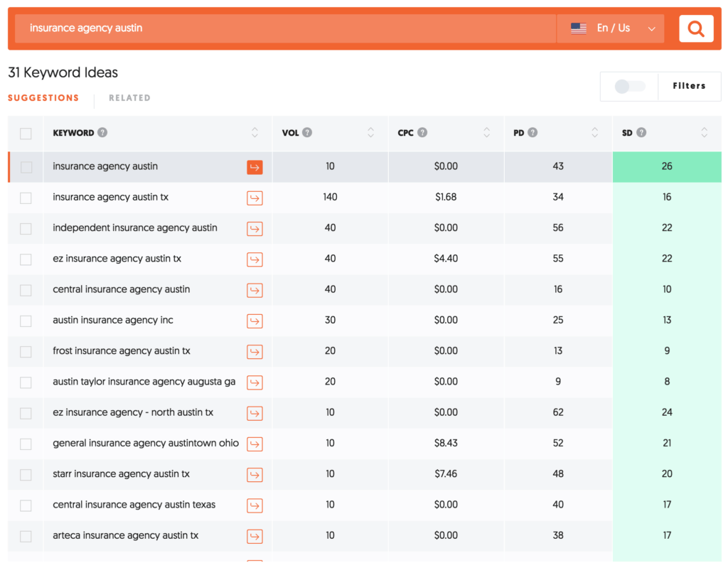Switch to the SUGGESTIONS tab
Screen dimensions: 728x568
pyautogui.click(x=43, y=98)
